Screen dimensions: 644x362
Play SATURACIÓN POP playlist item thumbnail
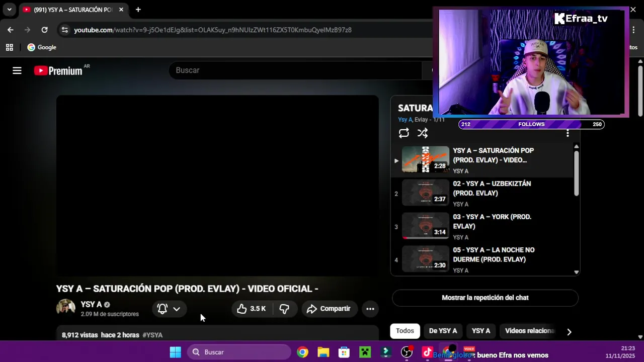[x=425, y=160]
